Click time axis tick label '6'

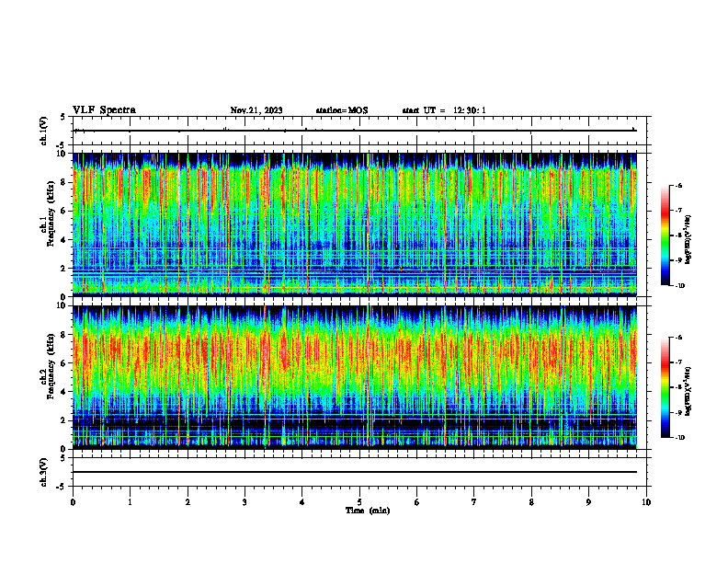click(x=417, y=502)
